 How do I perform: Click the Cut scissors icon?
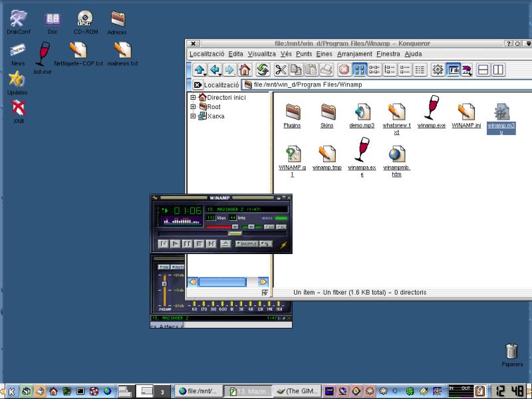[x=280, y=70]
